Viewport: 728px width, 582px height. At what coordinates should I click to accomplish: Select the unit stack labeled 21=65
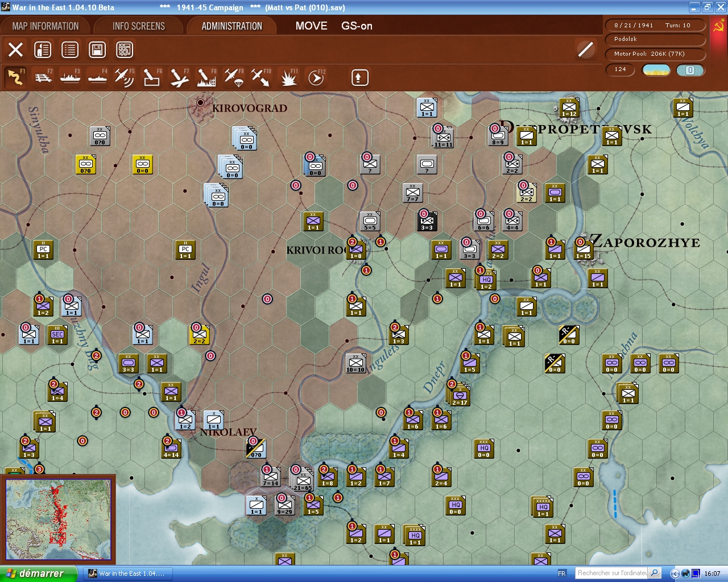(x=303, y=480)
